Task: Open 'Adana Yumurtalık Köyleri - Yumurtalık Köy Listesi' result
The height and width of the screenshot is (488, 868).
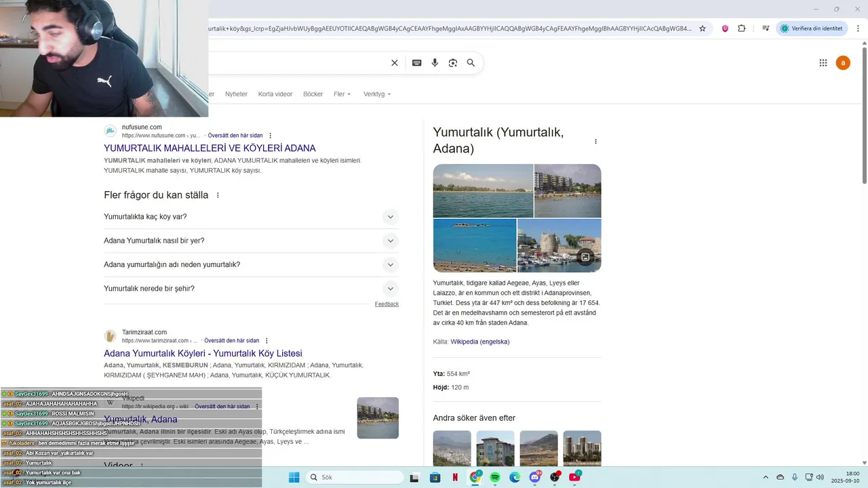Action: [203, 354]
